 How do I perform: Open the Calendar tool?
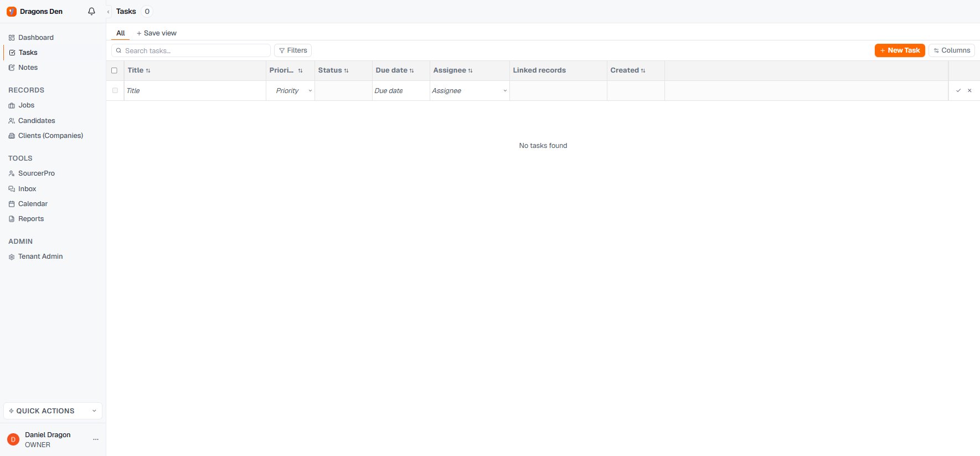pyautogui.click(x=33, y=204)
